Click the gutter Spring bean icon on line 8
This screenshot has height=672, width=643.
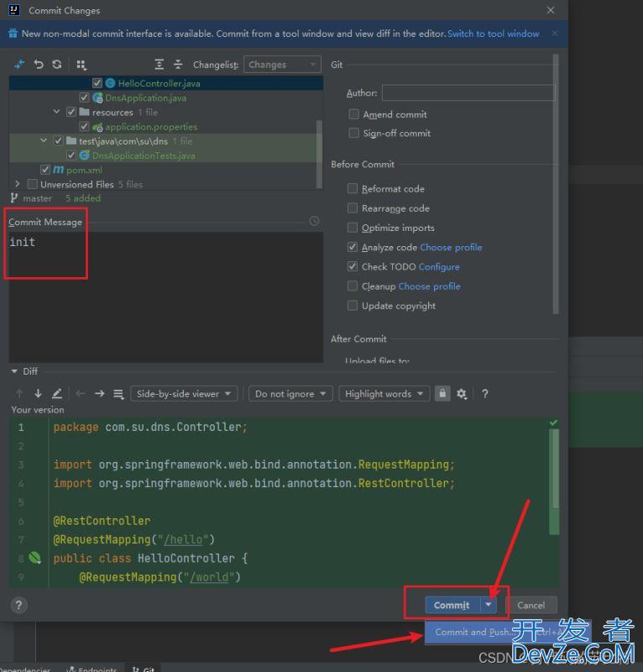click(35, 558)
